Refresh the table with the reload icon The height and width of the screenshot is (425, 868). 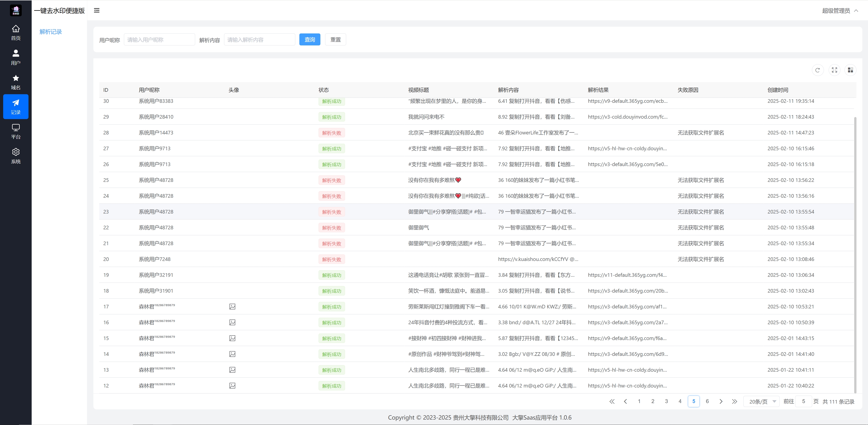coord(817,70)
